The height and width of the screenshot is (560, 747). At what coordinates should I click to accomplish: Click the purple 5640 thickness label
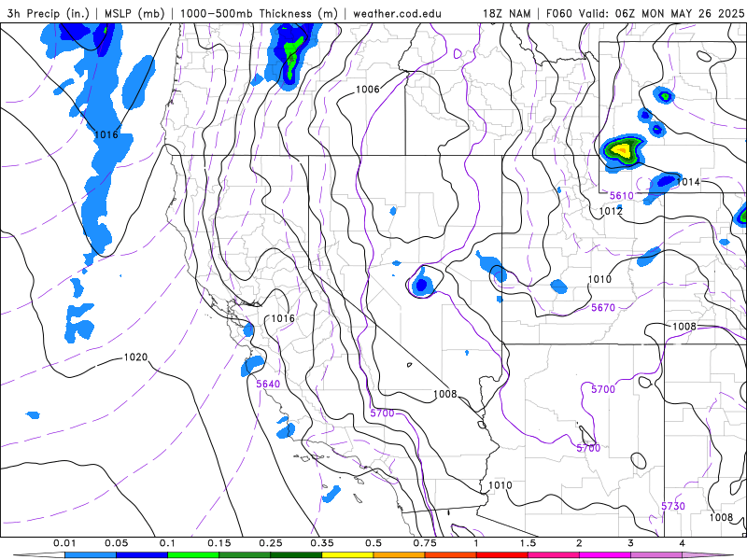pos(268,384)
